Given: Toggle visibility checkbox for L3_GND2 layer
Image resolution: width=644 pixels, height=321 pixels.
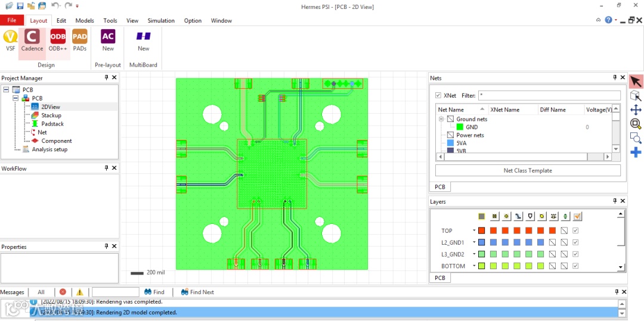Looking at the screenshot, I should pyautogui.click(x=575, y=254).
